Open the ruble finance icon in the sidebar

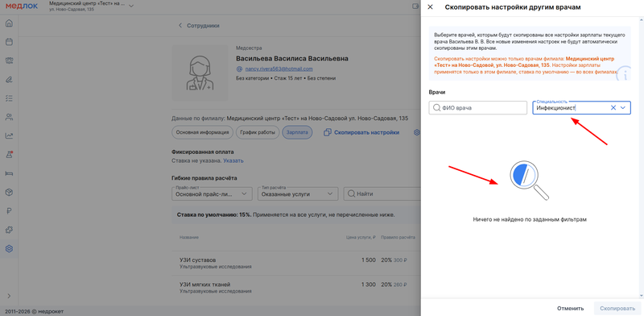tap(9, 211)
